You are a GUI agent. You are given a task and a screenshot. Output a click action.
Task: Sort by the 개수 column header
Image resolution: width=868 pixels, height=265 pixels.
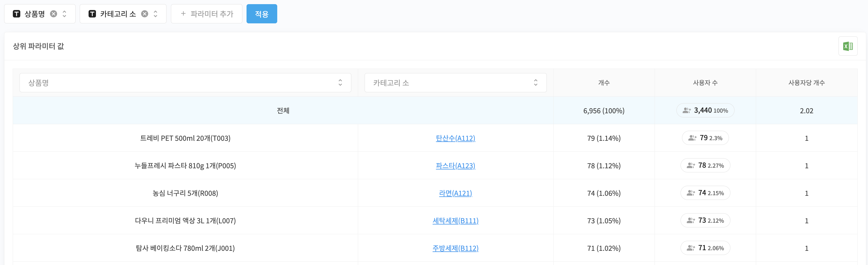603,83
